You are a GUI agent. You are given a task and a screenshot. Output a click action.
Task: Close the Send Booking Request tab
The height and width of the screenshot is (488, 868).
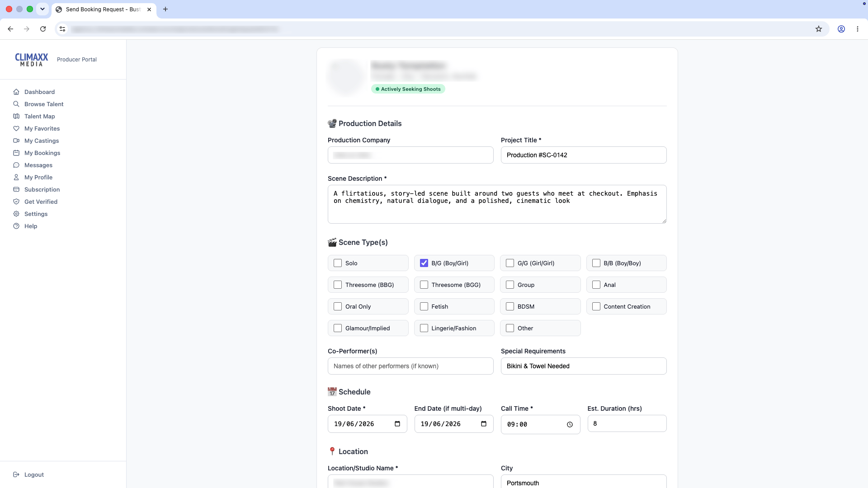(149, 9)
